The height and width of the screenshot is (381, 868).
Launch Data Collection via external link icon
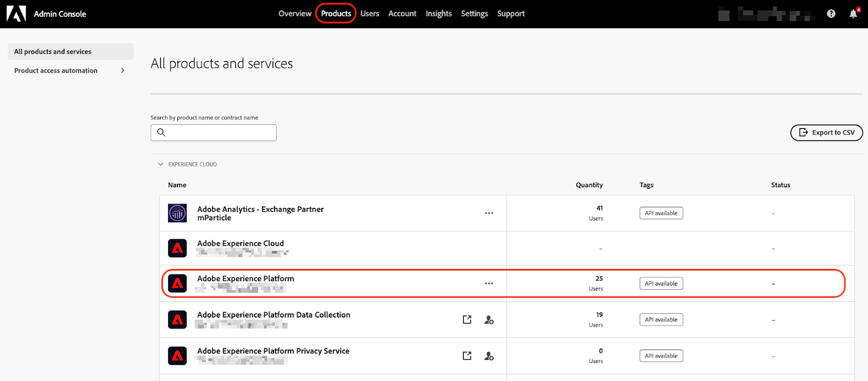point(467,320)
